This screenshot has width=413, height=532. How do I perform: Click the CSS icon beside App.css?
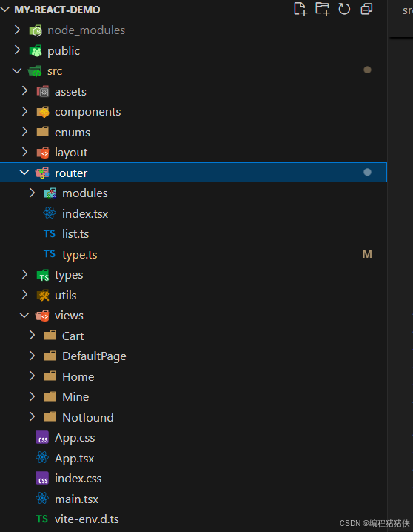42,438
